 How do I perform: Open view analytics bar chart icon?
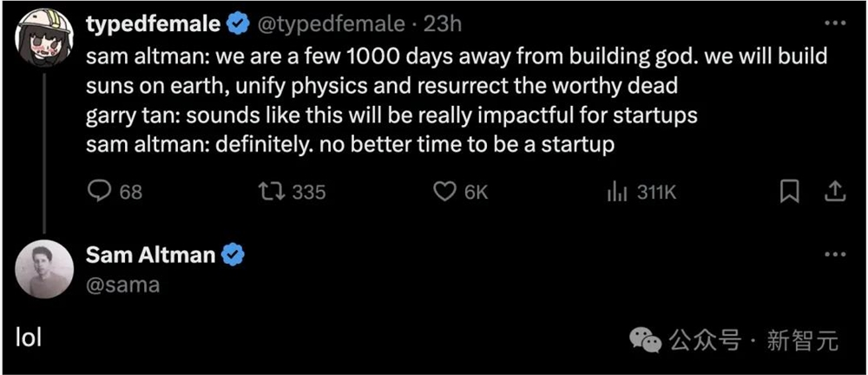[617, 192]
